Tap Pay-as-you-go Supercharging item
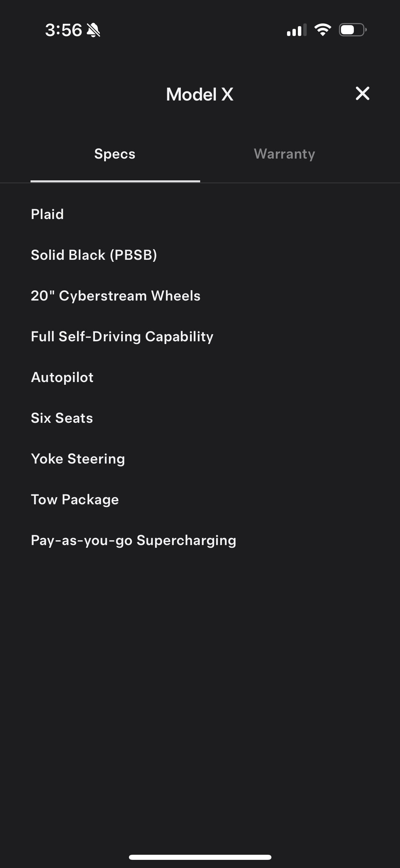Screen dimensions: 400x868 pos(133,540)
